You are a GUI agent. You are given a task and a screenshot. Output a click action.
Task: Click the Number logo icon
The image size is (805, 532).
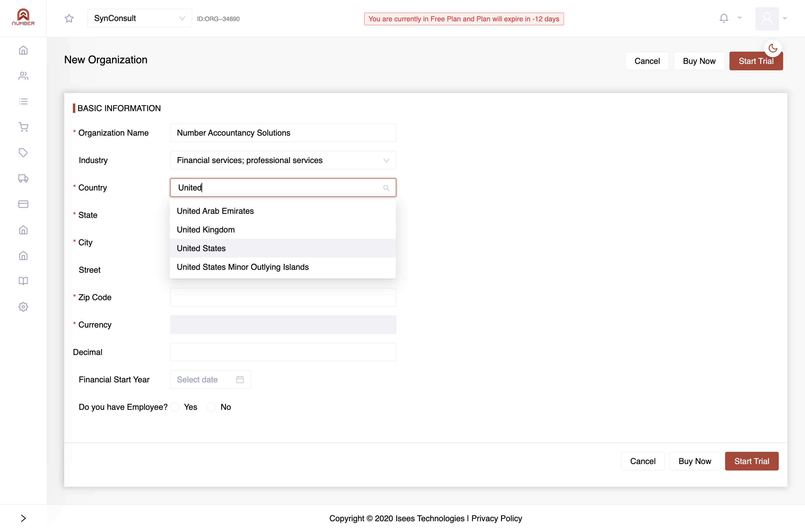(23, 17)
